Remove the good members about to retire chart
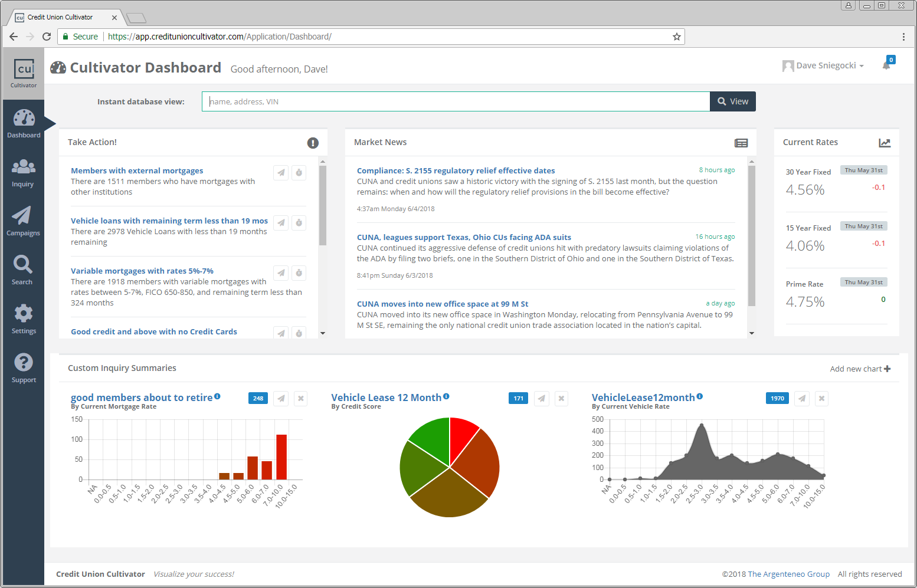Screen dimensions: 917x588 pyautogui.click(x=301, y=399)
